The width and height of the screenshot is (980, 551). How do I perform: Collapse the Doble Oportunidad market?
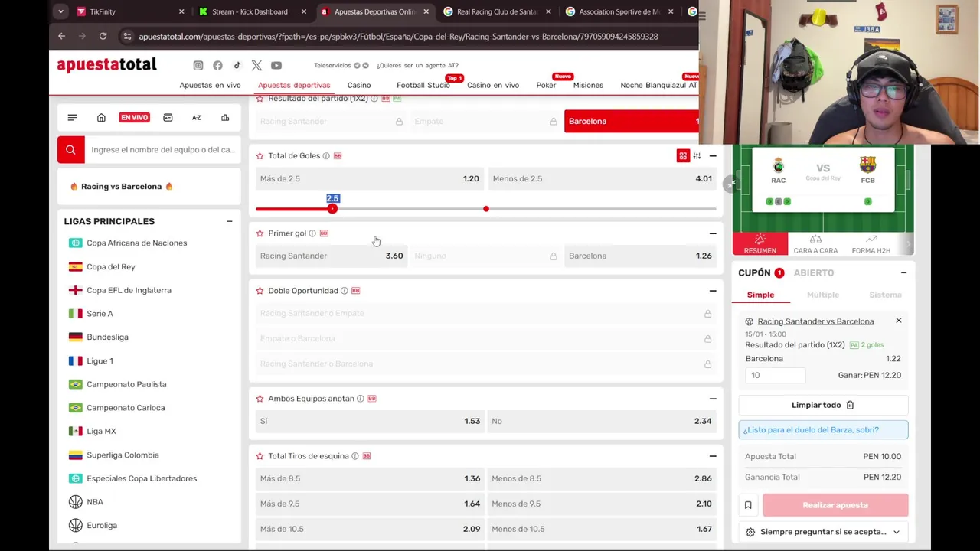[713, 291]
